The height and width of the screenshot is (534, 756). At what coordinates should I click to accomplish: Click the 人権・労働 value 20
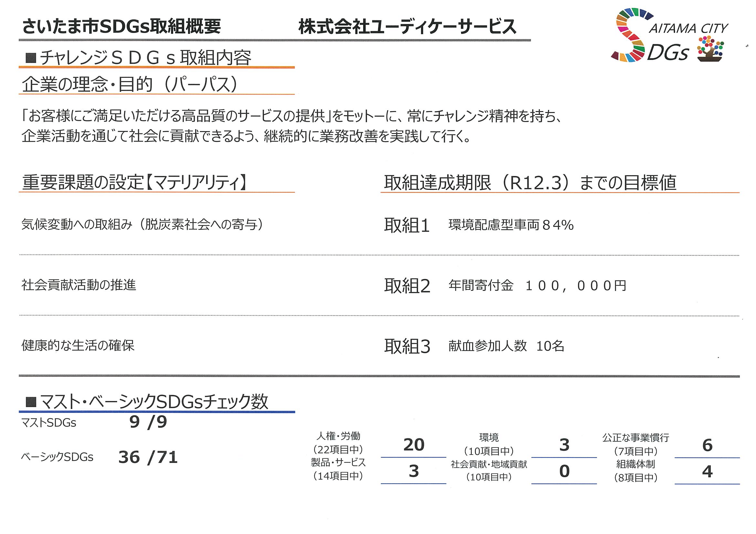coord(414,445)
